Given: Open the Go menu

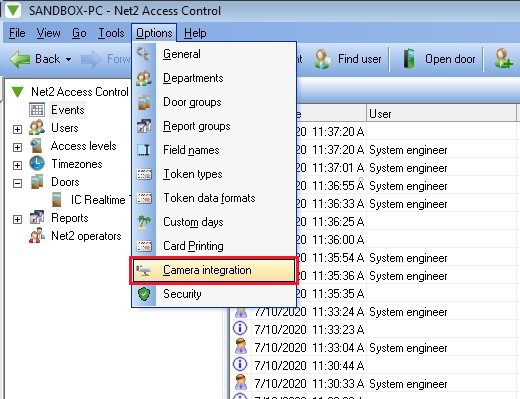Looking at the screenshot, I should tap(79, 33).
